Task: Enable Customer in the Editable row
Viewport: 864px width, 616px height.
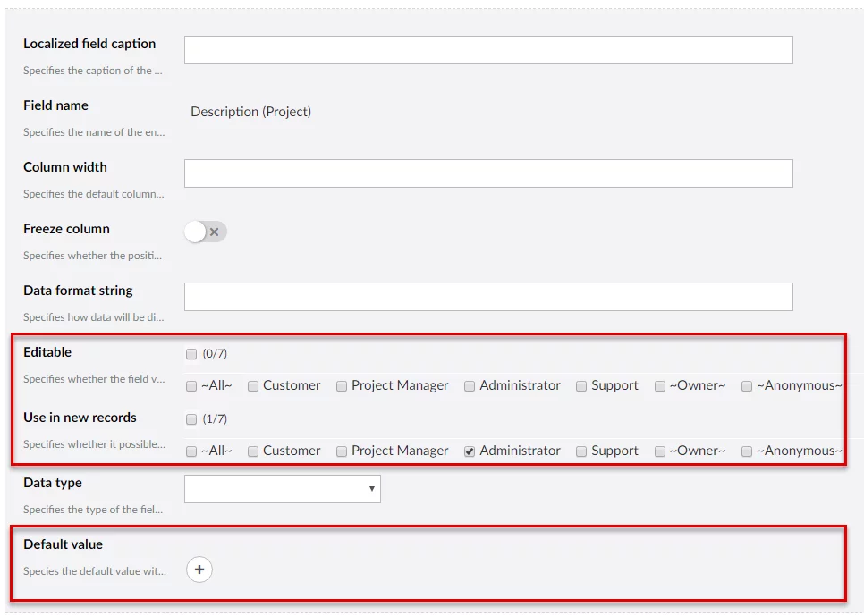Action: tap(253, 386)
